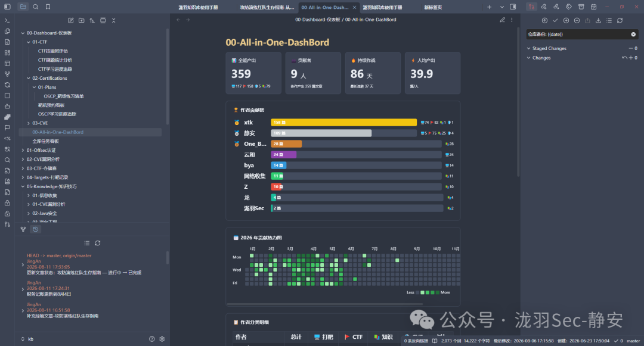
Task: Open the graph view ribbon icon
Action: pyautogui.click(x=7, y=74)
